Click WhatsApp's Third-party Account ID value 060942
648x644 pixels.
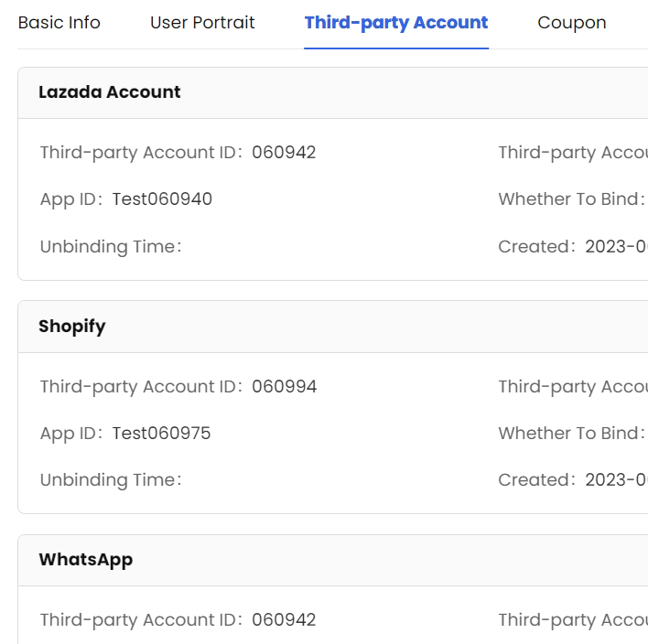tap(284, 620)
